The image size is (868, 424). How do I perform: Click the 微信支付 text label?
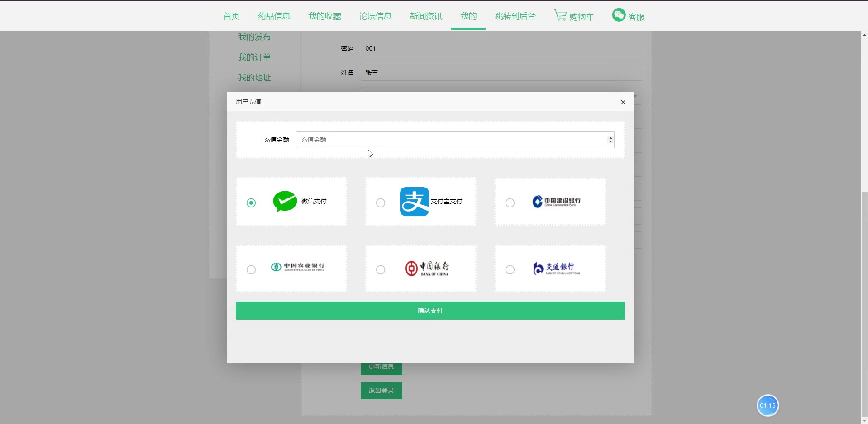(314, 201)
